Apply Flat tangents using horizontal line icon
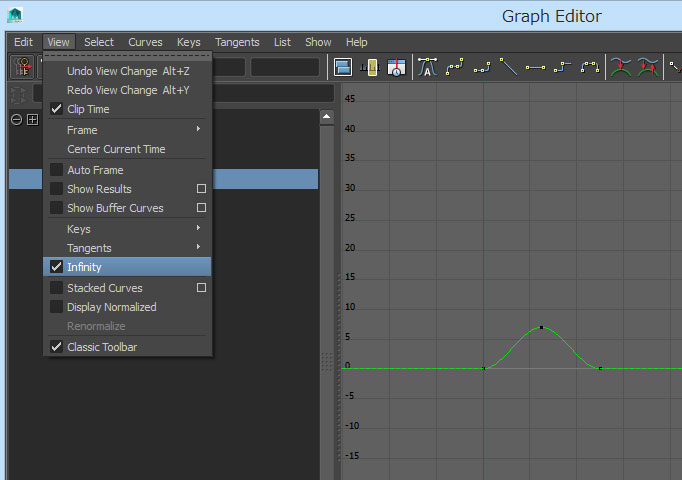The width and height of the screenshot is (682, 480). 535,67
